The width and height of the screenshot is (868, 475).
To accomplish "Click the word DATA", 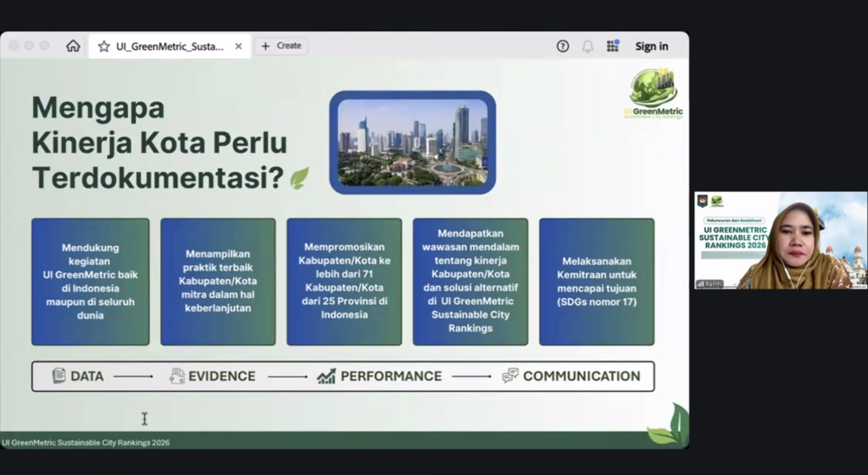I will pos(87,377).
